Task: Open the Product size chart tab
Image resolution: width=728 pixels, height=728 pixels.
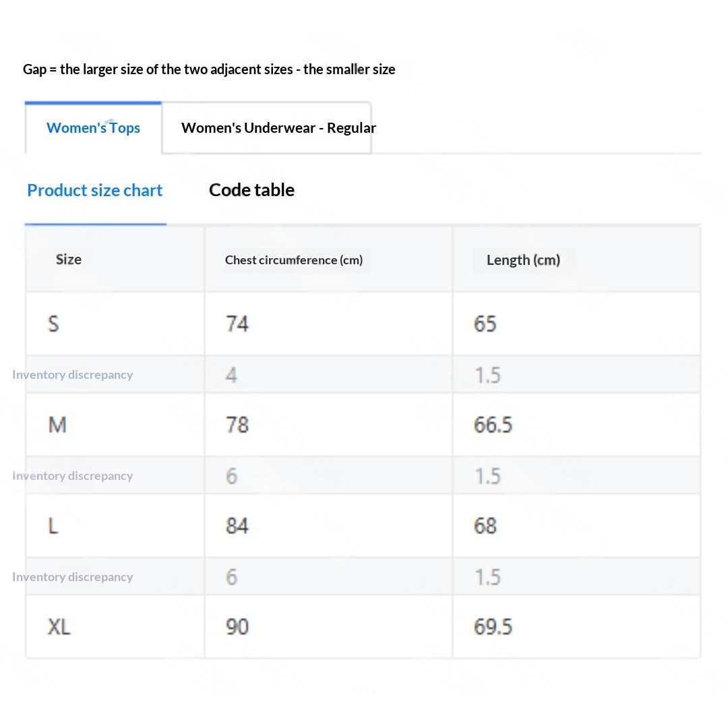Action: [95, 190]
